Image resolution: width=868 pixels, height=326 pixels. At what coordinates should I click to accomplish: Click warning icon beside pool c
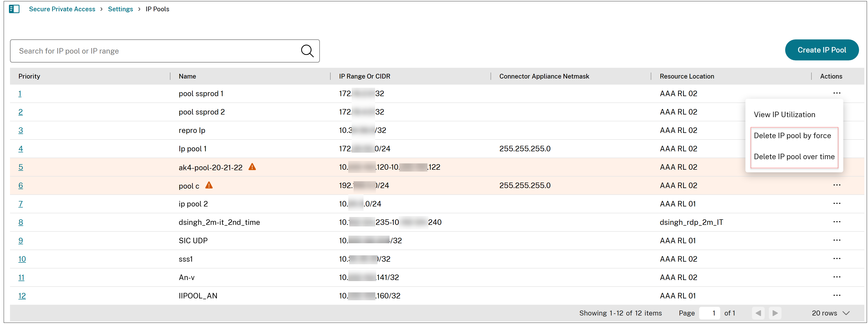click(209, 185)
